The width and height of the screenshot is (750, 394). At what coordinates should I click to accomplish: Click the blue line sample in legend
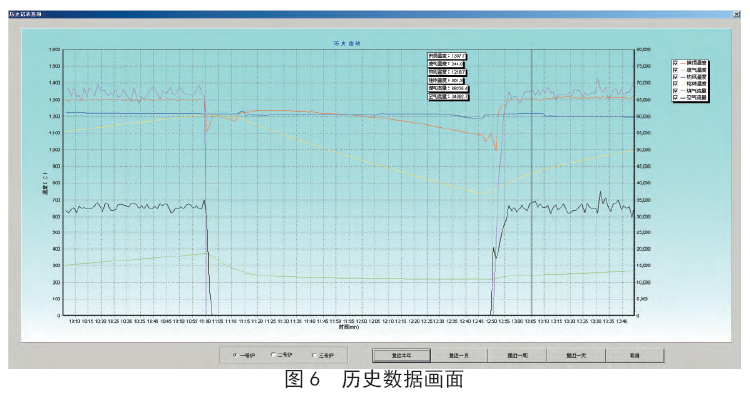click(683, 77)
